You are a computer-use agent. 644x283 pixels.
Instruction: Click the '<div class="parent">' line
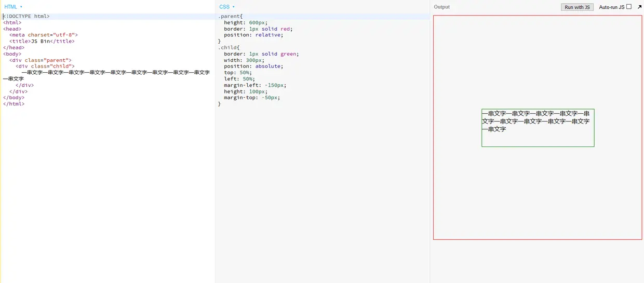[x=41, y=60]
